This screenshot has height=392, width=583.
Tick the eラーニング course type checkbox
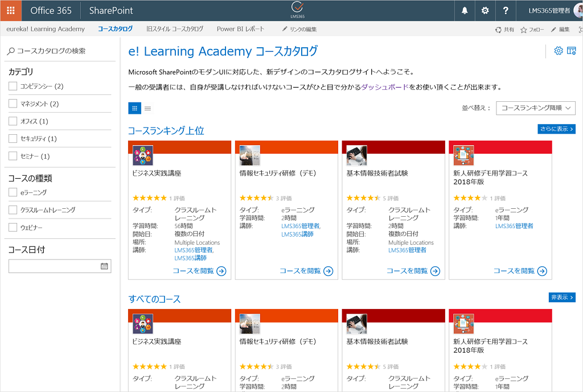click(13, 192)
